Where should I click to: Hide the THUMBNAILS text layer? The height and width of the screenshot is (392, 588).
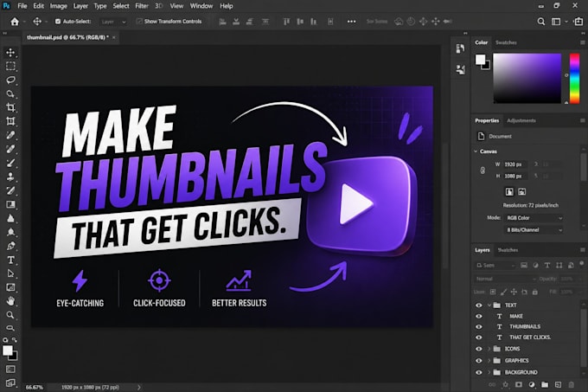click(x=479, y=327)
